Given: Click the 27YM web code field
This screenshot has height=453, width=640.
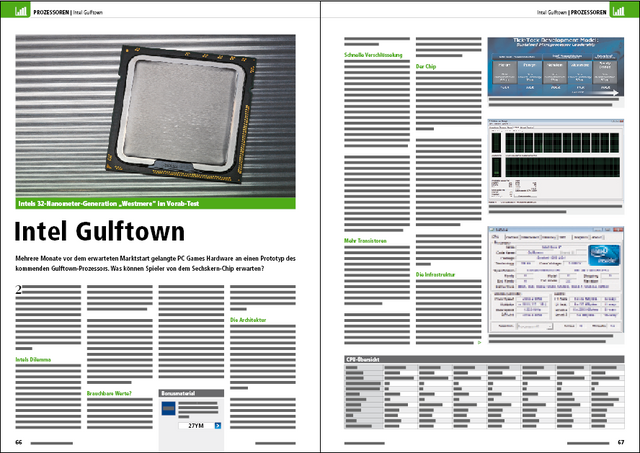Looking at the screenshot, I should 196,426.
